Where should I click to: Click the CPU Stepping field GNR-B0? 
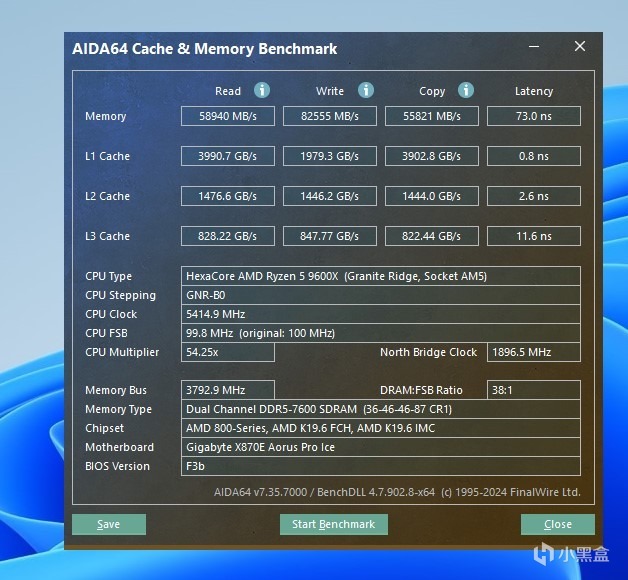pos(381,295)
